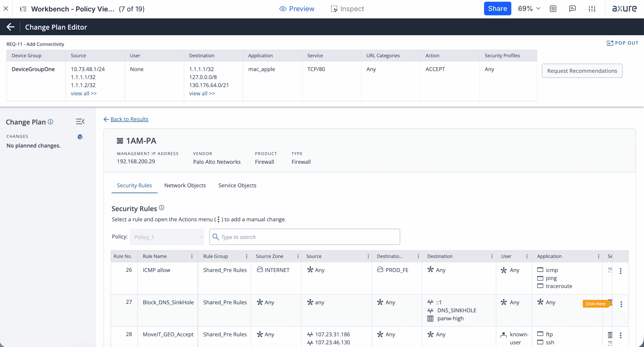Click the cube icon beside CHANGES
644x347 pixels.
(80, 137)
